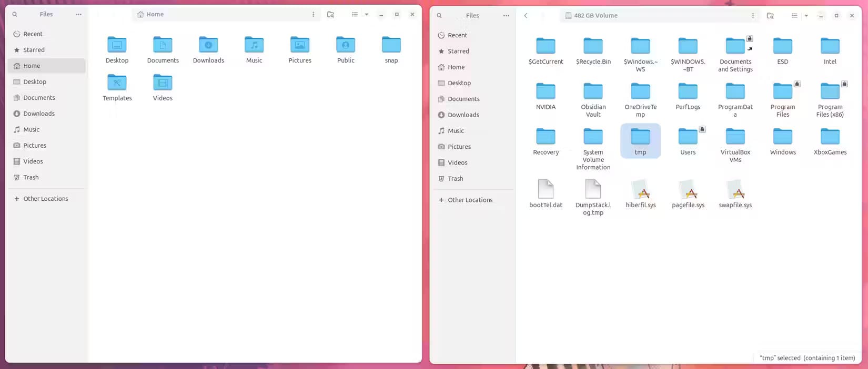Search folder icon in Volume window toolbar
The width and height of the screenshot is (868, 369).
(x=770, y=15)
